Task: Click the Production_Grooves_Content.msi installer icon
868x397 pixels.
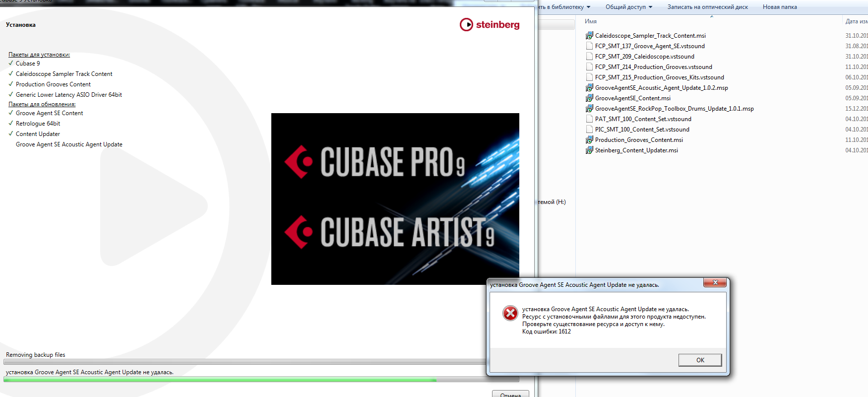Action: [x=589, y=140]
